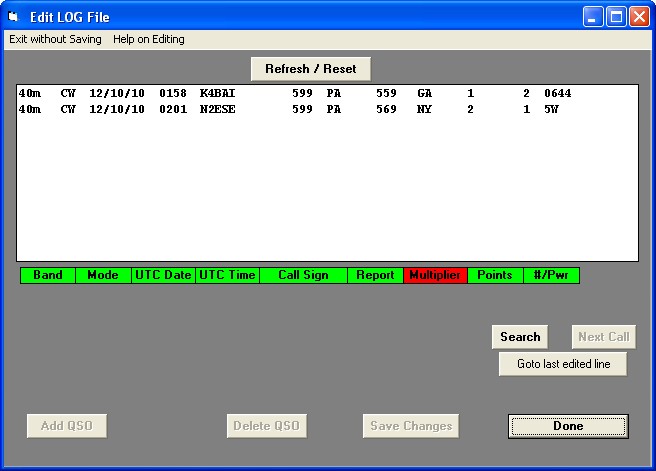This screenshot has height=471, width=656.
Task: Click the Edit LOG File title bar icon
Action: coord(15,16)
